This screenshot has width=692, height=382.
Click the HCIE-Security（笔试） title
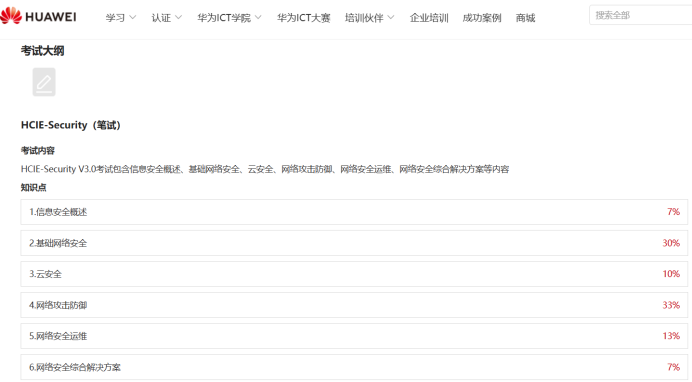(71, 125)
